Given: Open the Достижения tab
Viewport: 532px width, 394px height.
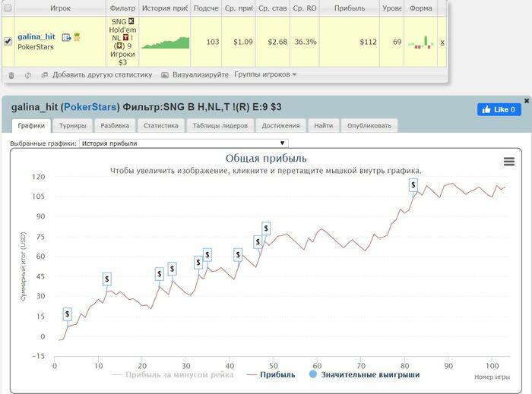Looking at the screenshot, I should click(x=280, y=126).
